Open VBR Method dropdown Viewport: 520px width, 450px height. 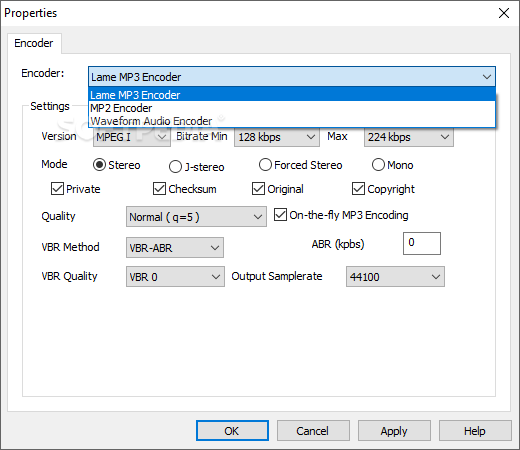(175, 248)
